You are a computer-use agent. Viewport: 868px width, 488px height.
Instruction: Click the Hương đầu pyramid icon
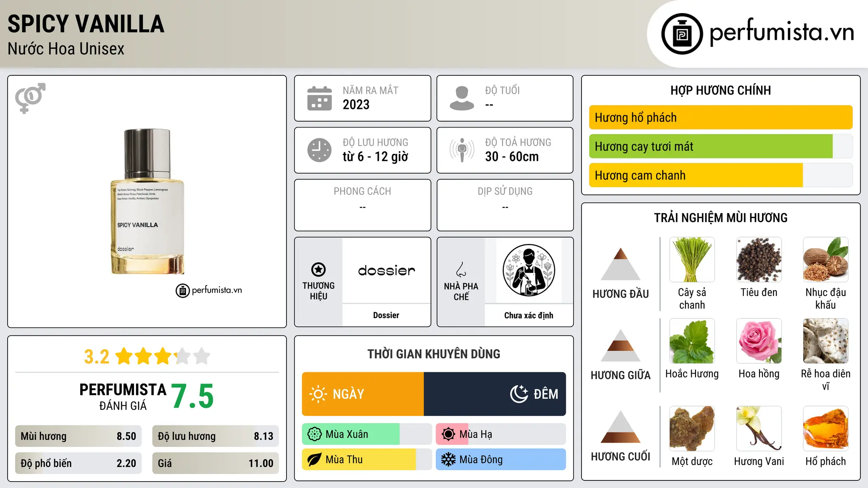[x=620, y=264]
